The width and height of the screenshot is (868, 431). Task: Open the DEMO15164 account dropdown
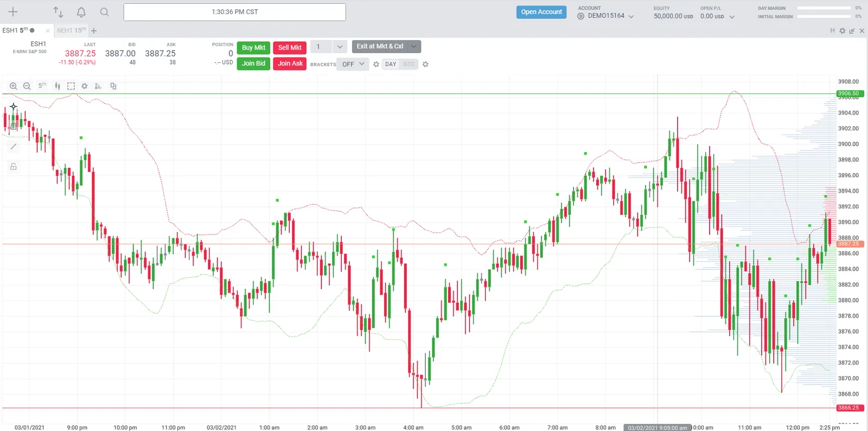(x=606, y=16)
